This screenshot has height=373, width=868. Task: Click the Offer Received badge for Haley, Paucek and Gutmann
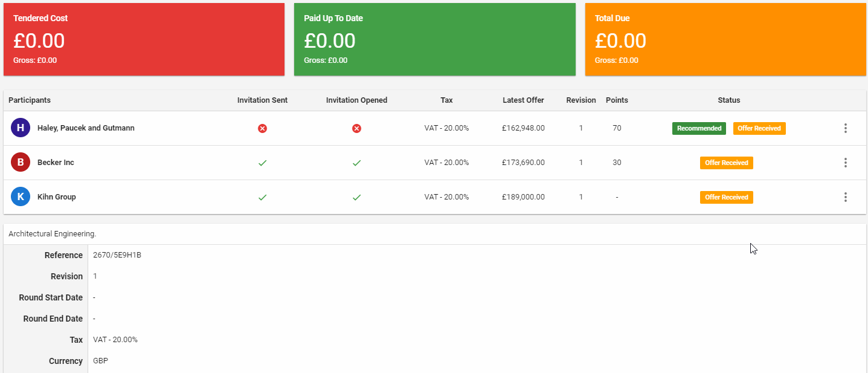tap(759, 128)
